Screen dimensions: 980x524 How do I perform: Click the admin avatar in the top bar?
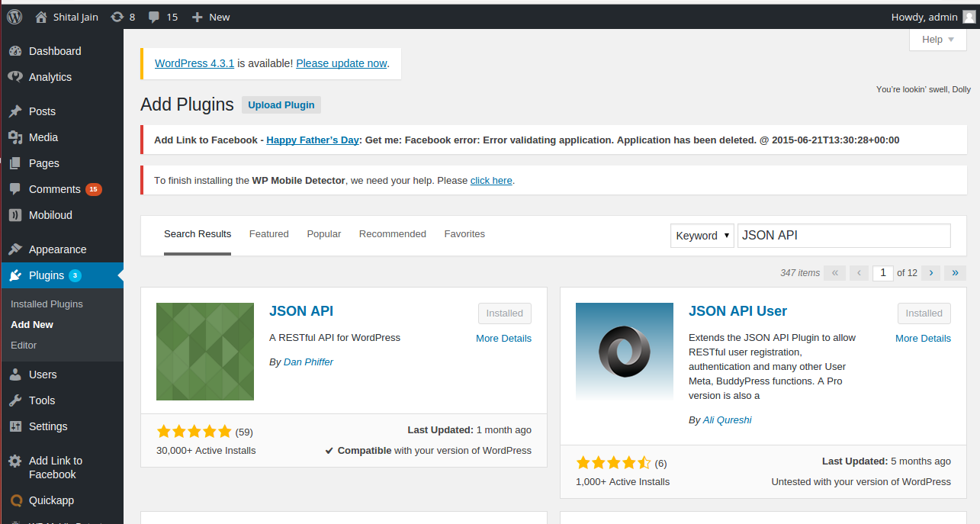(x=969, y=17)
